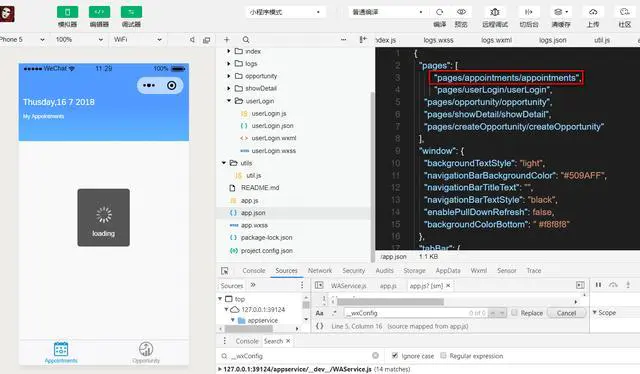Expand the opportunity folder
Screen dimensions: 640x374
tap(229, 76)
